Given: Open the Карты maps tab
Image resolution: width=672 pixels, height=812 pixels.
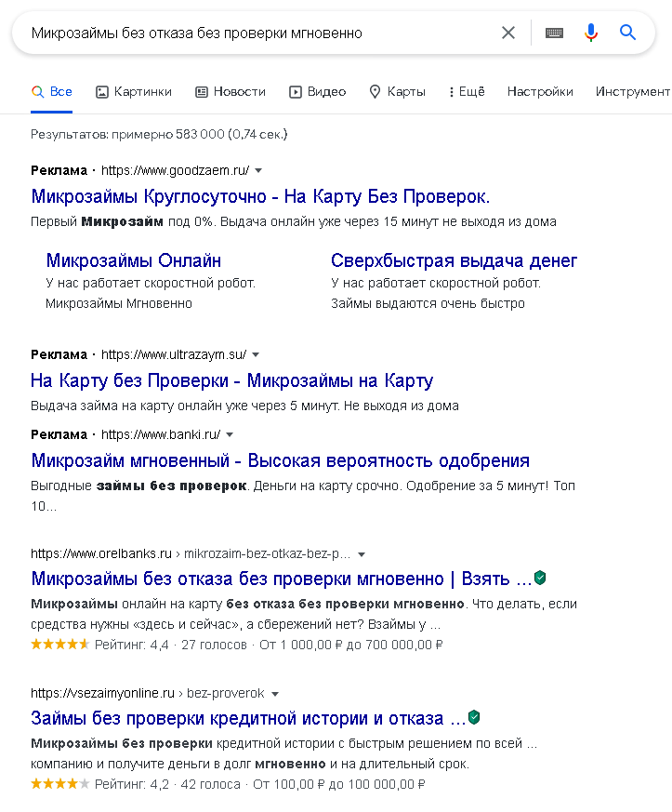Looking at the screenshot, I should [x=397, y=91].
